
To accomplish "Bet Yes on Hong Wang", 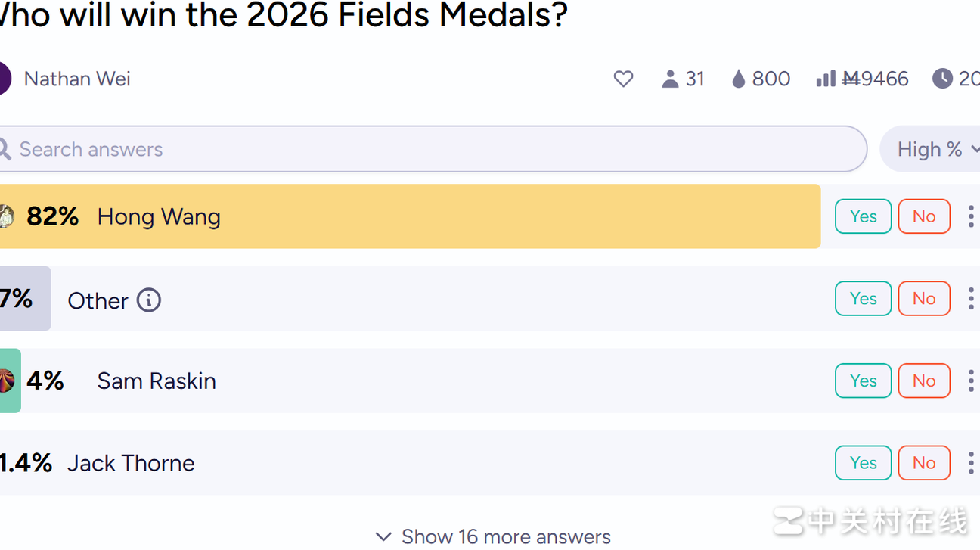I will [863, 216].
